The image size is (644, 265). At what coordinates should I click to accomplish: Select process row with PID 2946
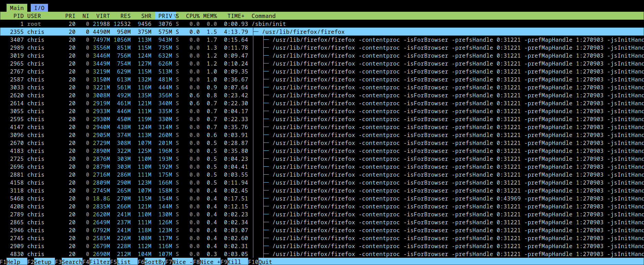coord(322,230)
